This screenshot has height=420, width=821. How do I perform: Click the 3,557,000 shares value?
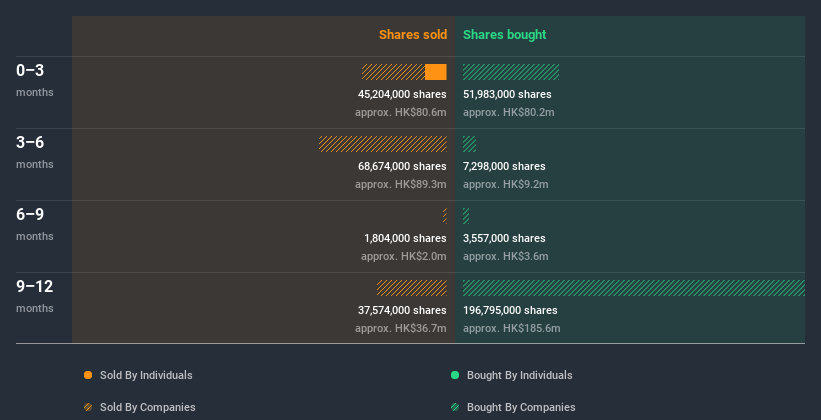pyautogui.click(x=504, y=238)
